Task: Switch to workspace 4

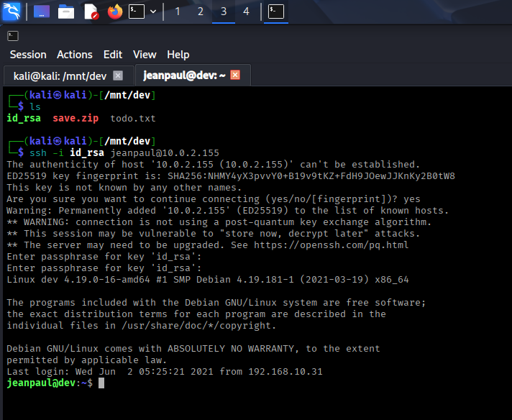Action: (x=246, y=12)
